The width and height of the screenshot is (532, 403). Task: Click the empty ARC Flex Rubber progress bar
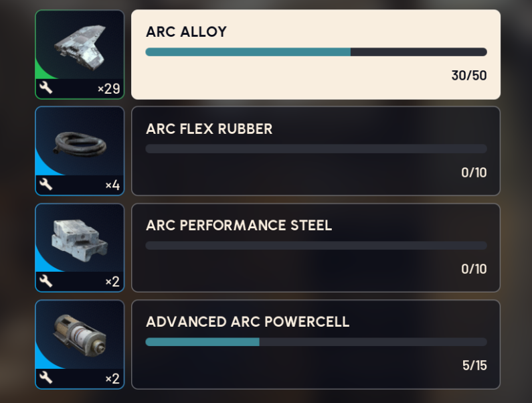click(x=315, y=149)
